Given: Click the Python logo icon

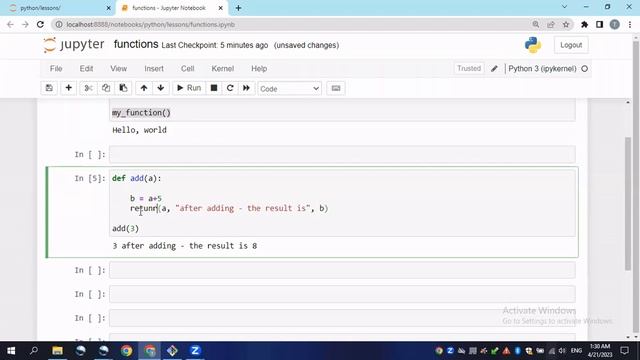Looking at the screenshot, I should point(533,45).
